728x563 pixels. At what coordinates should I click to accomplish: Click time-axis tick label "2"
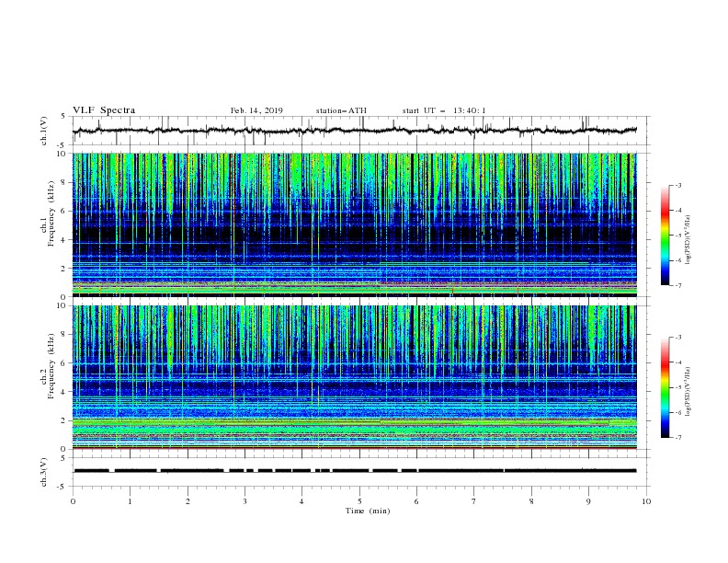[x=188, y=501]
